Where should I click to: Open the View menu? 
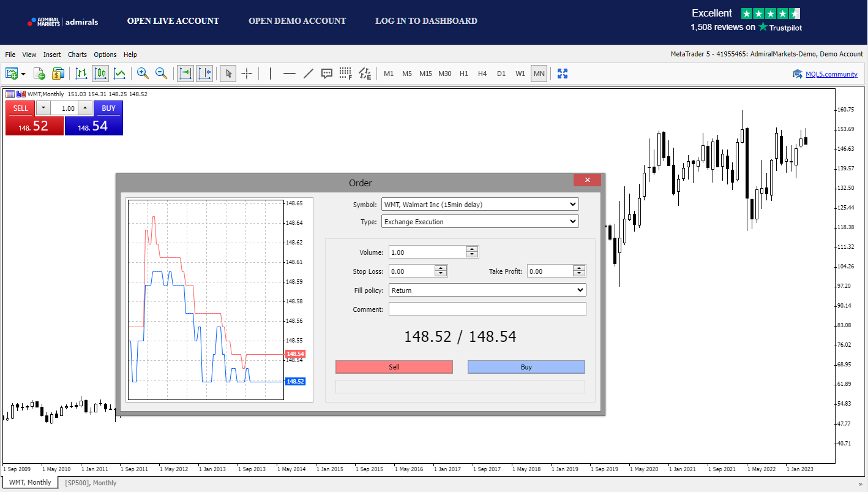(x=29, y=55)
